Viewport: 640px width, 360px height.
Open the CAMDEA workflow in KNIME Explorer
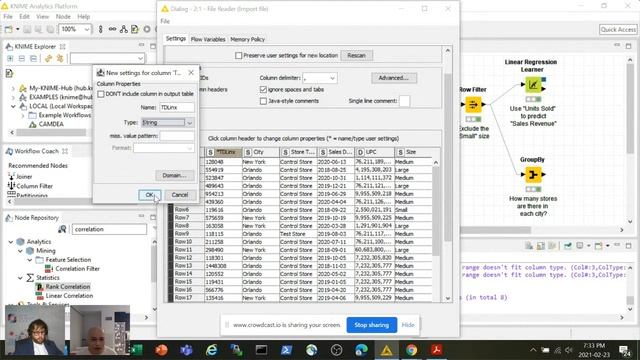51,124
